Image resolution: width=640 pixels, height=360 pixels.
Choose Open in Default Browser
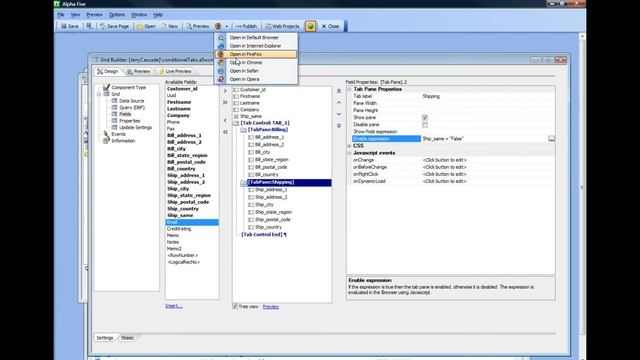(x=254, y=38)
